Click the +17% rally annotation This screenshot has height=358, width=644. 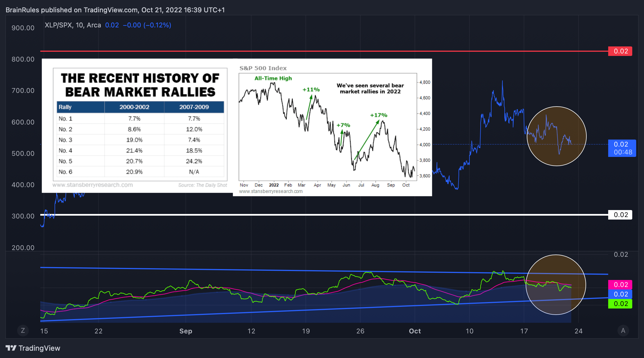(379, 115)
